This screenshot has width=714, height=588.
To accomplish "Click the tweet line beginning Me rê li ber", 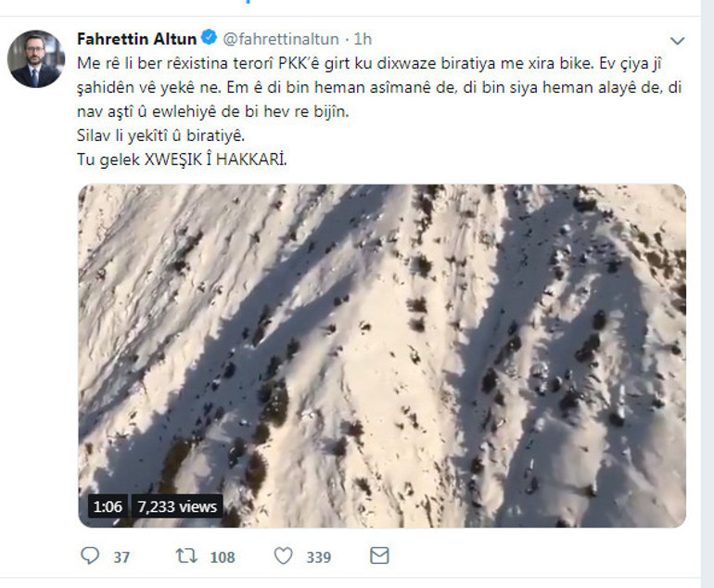I will [x=369, y=64].
